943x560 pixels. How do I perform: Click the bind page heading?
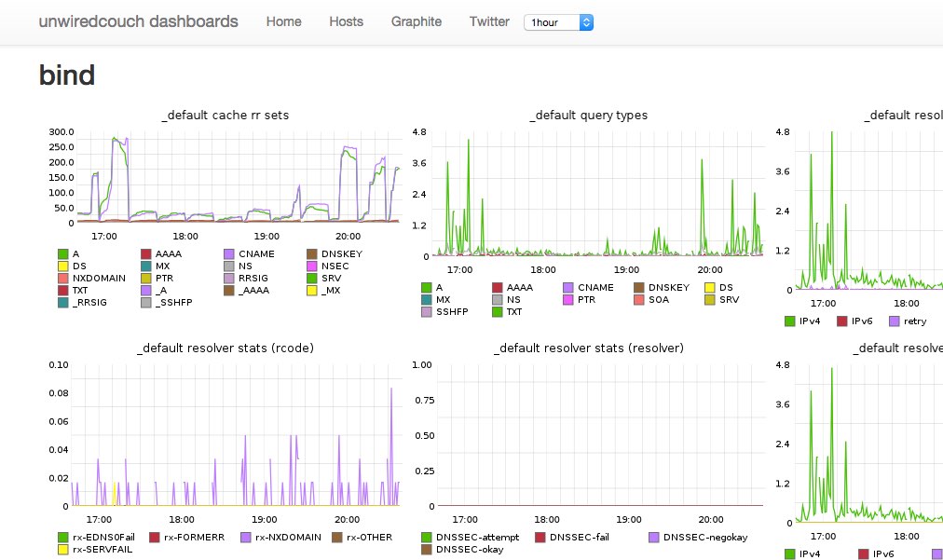tap(67, 75)
